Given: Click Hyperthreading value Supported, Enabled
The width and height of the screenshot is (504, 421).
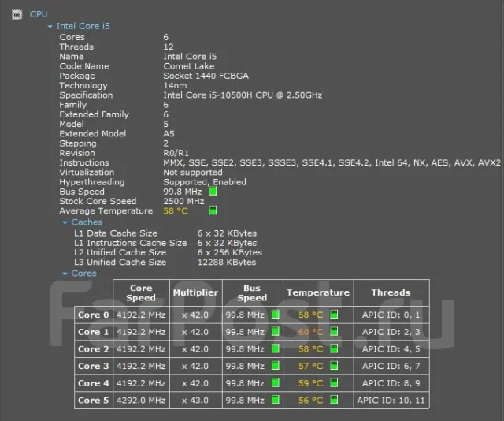Looking at the screenshot, I should 205,182.
